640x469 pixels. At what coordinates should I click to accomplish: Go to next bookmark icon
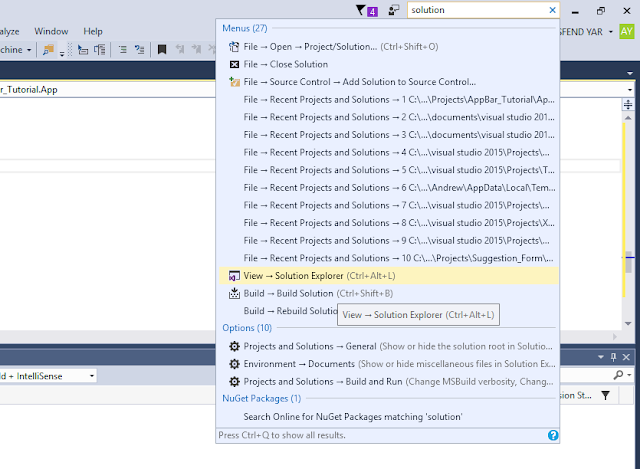pyautogui.click(x=197, y=50)
